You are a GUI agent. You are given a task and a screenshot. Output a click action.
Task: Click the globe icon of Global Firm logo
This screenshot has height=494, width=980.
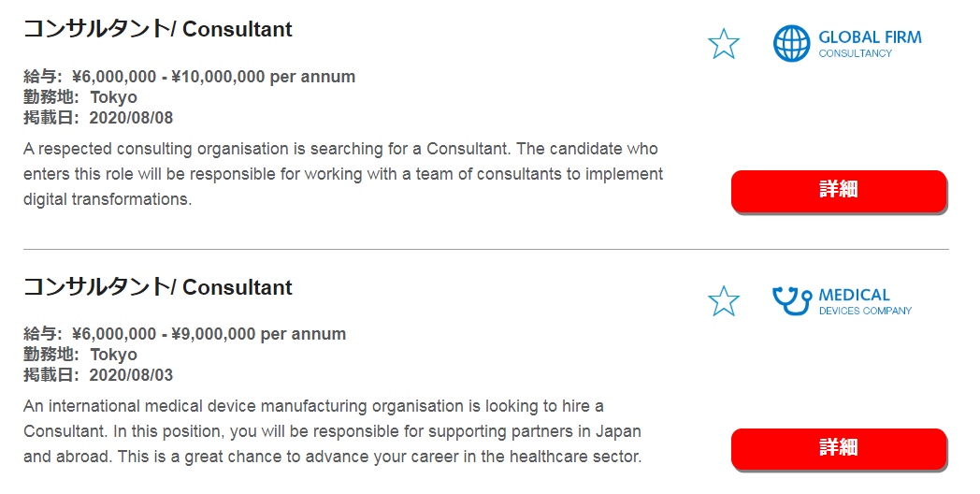pyautogui.click(x=791, y=43)
